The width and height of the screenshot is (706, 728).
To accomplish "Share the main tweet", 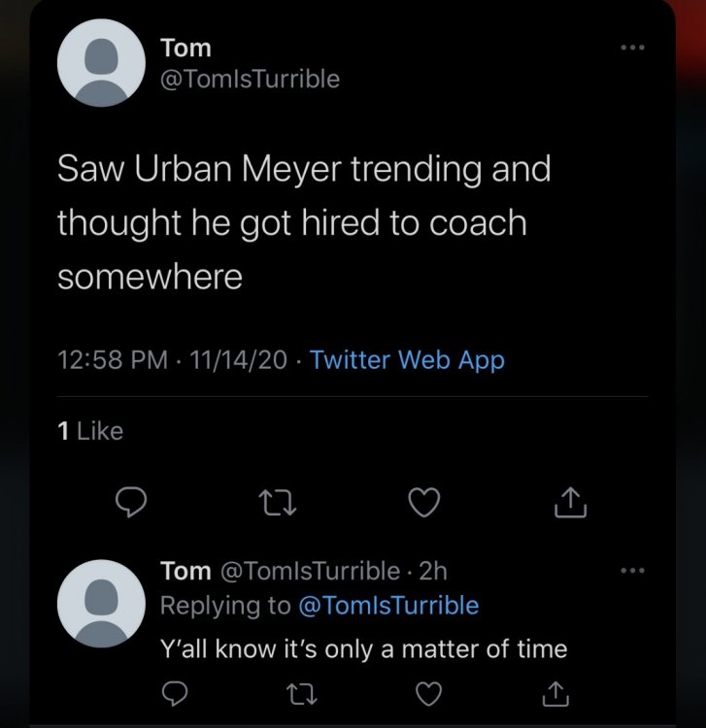I will (x=569, y=501).
